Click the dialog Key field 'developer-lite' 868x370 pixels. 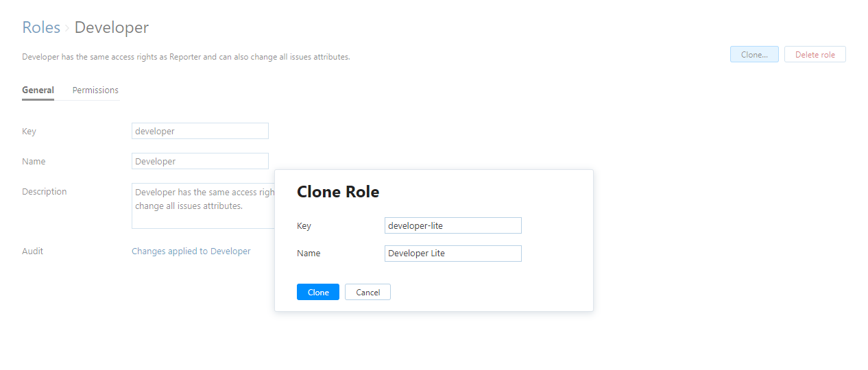[453, 225]
